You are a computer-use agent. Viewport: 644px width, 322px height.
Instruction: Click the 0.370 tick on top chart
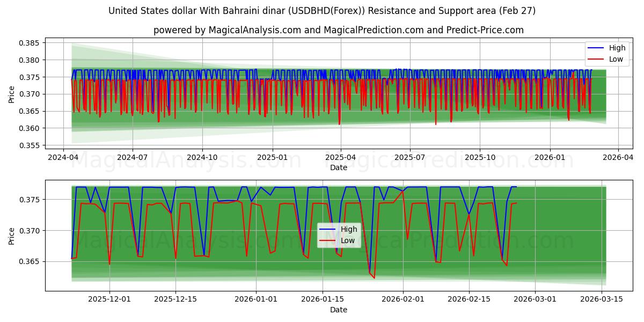(x=30, y=94)
